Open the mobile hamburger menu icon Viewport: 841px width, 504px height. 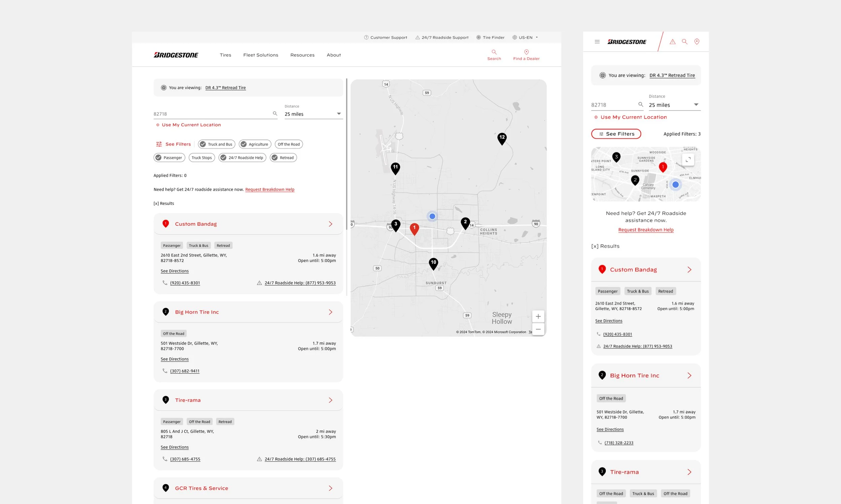click(597, 42)
